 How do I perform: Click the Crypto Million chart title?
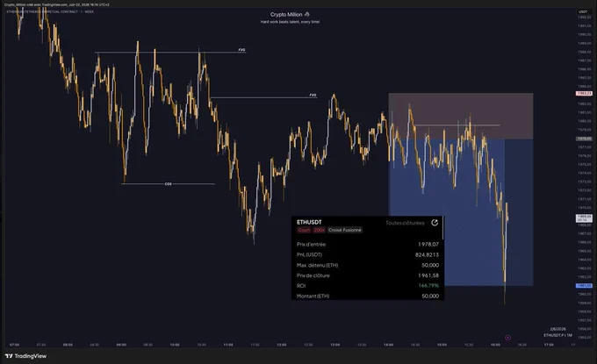(x=290, y=14)
